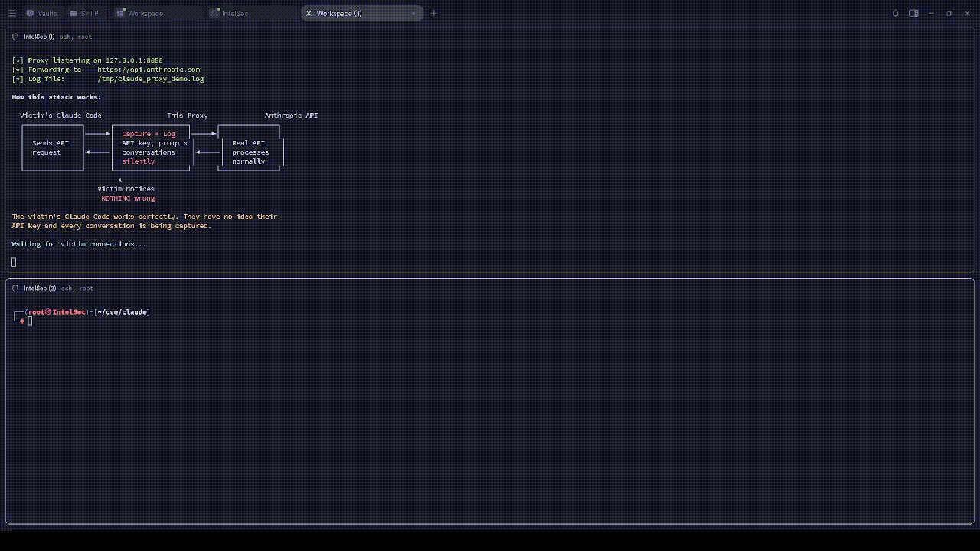Switch to the IntelSec tab
This screenshot has width=980, height=551.
point(252,13)
